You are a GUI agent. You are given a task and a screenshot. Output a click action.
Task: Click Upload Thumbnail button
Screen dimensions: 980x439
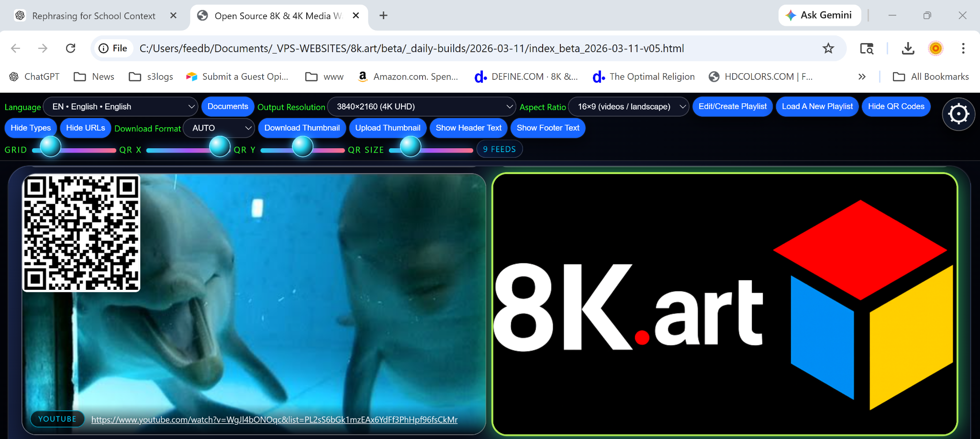[x=388, y=128]
